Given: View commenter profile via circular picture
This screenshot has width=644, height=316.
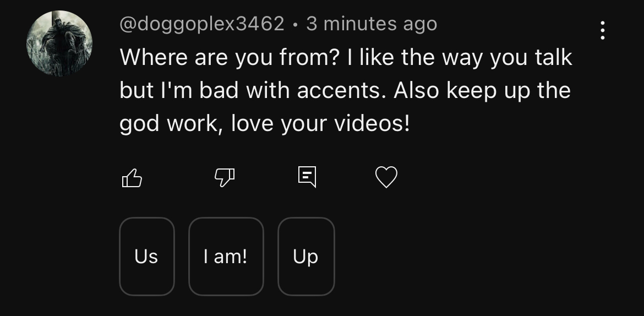Looking at the screenshot, I should coord(59,43).
